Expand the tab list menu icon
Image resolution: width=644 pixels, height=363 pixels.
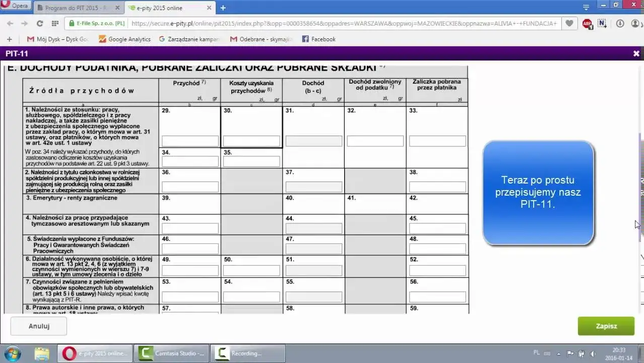586,8
